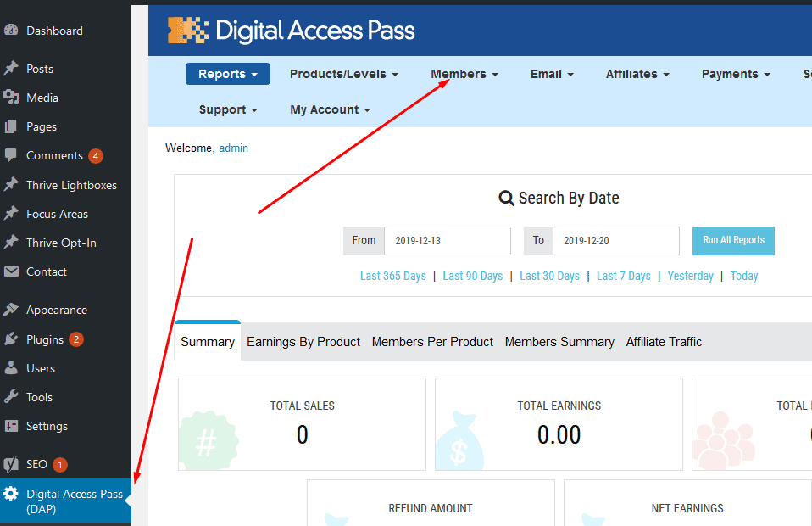The height and width of the screenshot is (526, 812).
Task: Open the admin profile link
Action: [234, 148]
